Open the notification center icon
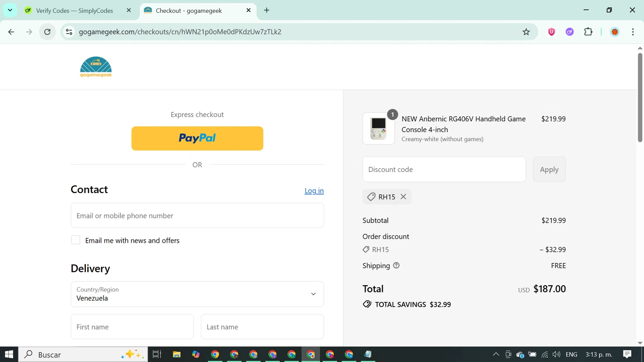 (x=627, y=354)
